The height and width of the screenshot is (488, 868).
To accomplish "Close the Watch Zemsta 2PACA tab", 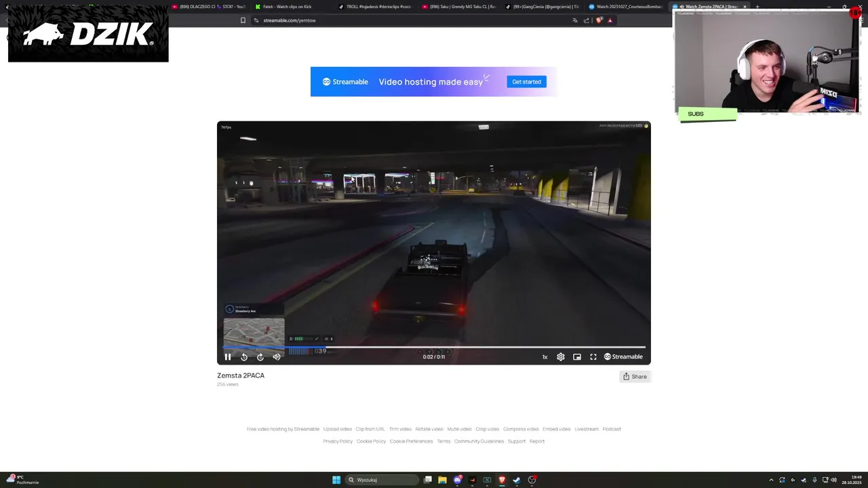I will (x=745, y=7).
